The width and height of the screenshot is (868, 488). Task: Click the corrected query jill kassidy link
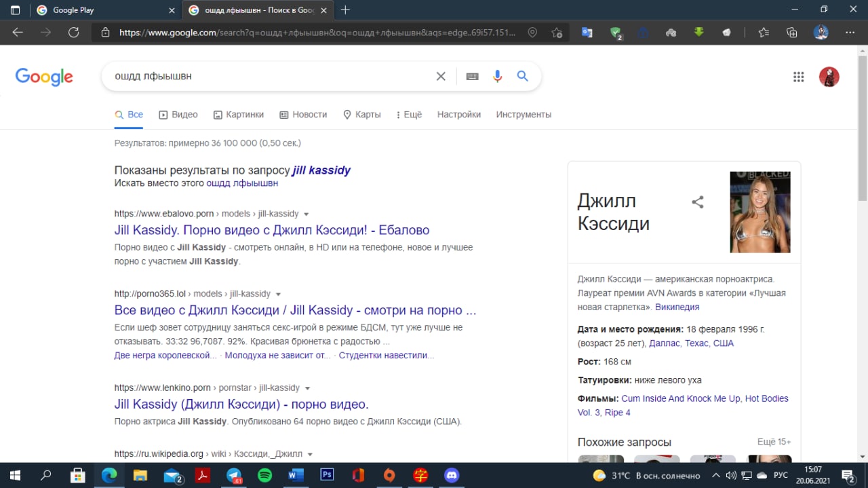coord(321,170)
